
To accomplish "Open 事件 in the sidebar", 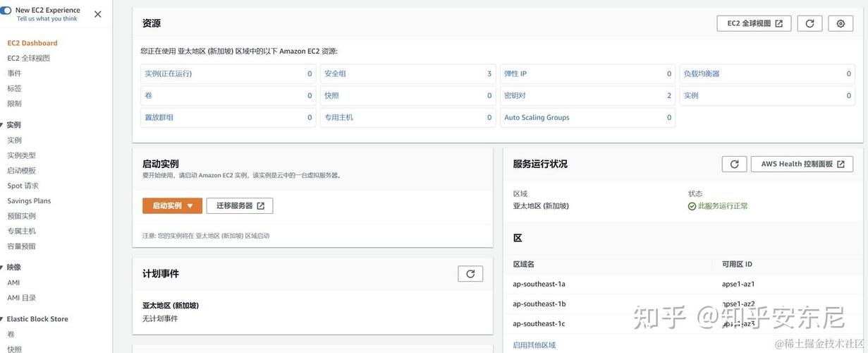I will 14,73.
